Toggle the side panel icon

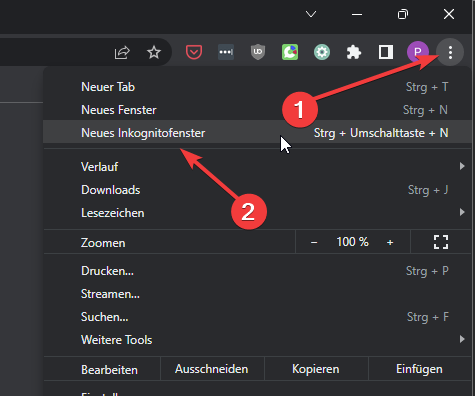[x=386, y=52]
